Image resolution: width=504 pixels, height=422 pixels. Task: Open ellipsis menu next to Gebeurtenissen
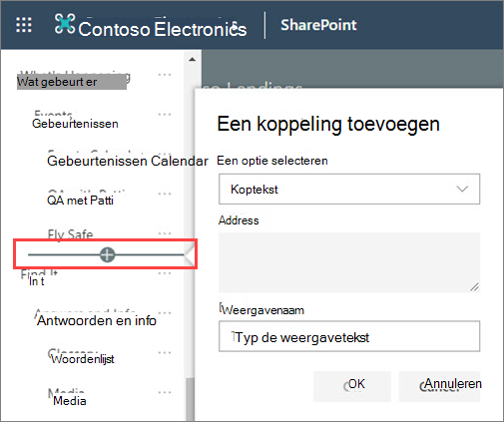[x=165, y=115]
